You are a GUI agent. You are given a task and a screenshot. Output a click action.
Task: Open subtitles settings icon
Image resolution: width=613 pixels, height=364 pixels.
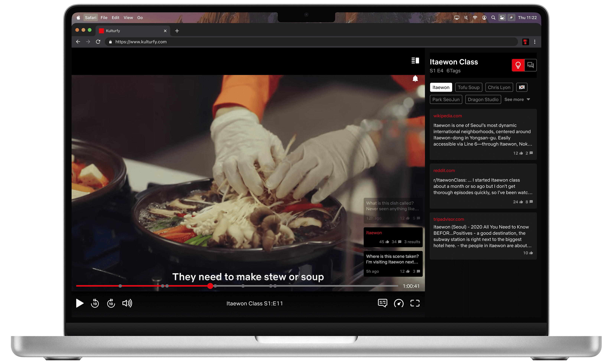pos(382,303)
